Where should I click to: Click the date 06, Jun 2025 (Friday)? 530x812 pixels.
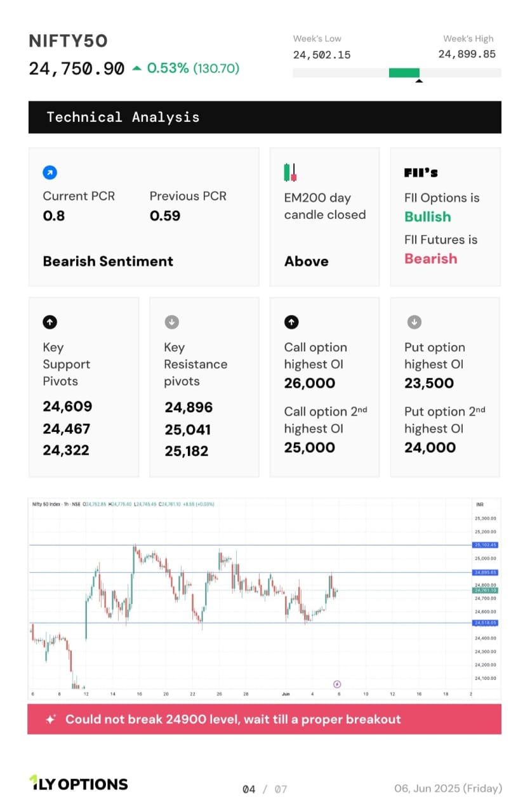[448, 789]
